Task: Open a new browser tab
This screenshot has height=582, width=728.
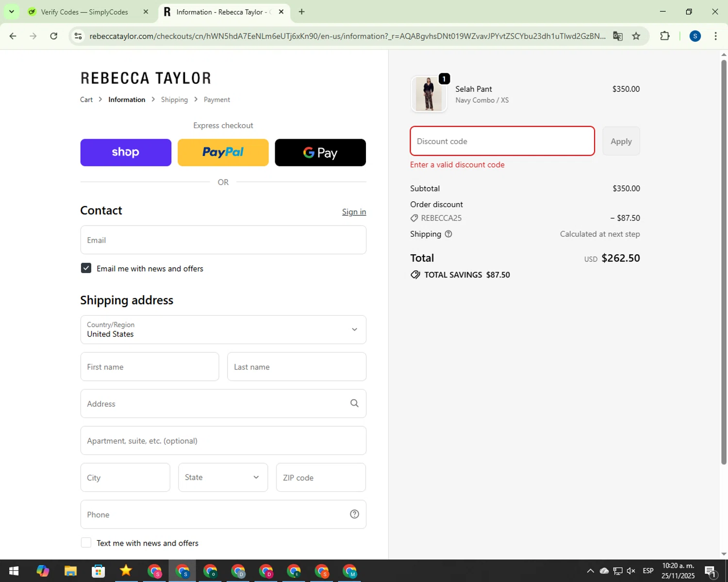Action: coord(301,12)
